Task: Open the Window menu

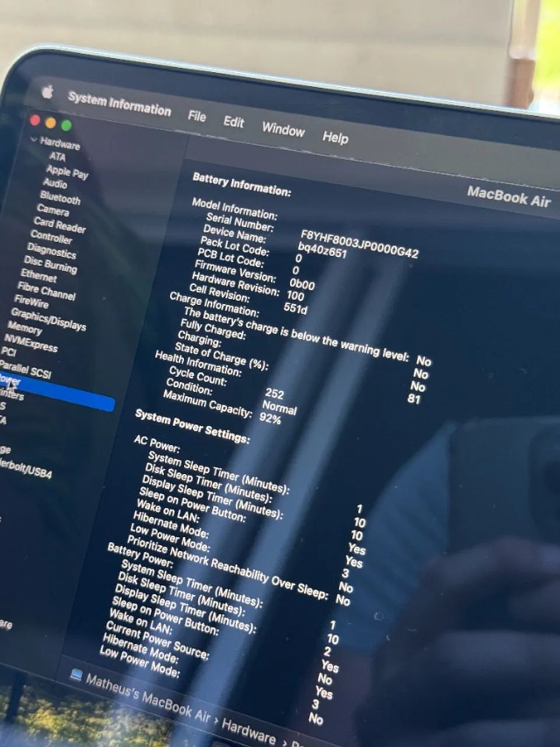Action: (x=283, y=129)
